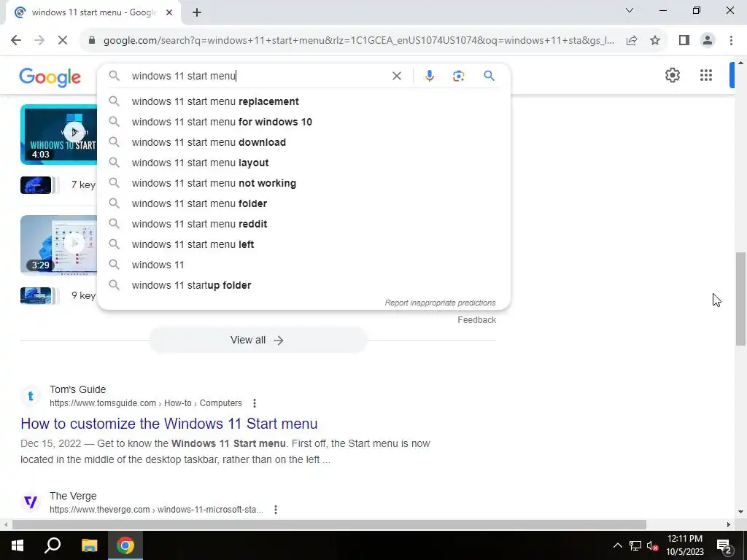747x560 pixels.
Task: Open the Chrome profile avatar
Action: (708, 40)
